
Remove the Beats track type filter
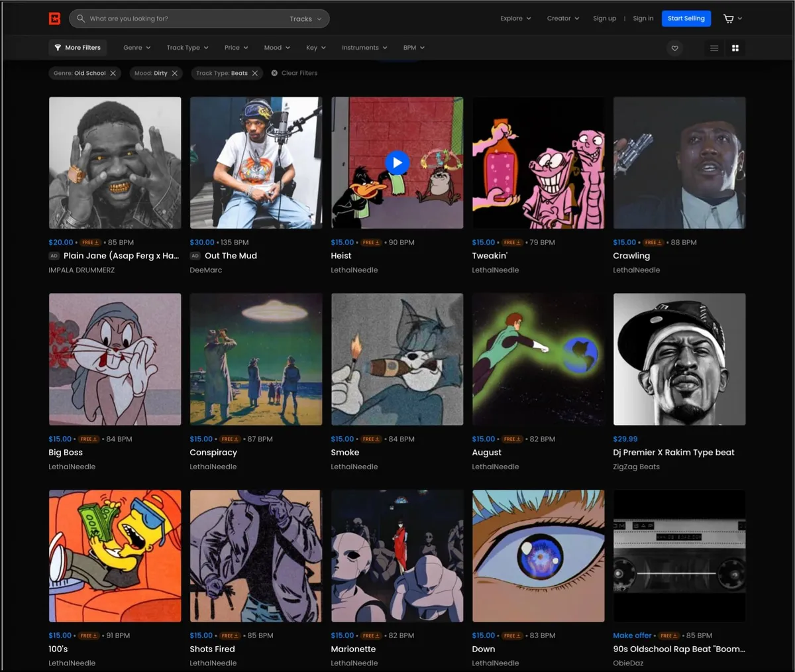click(255, 73)
